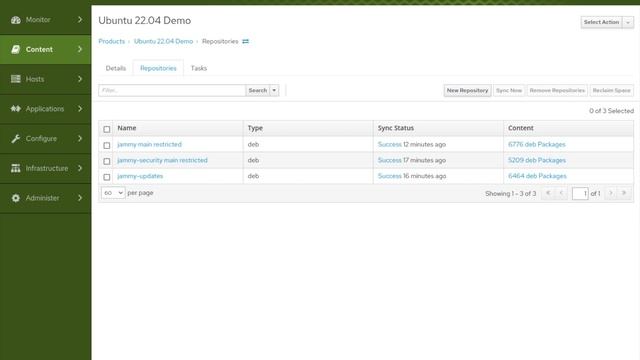Click the Administer gear icon
Screen dimensions: 640x360
click(16, 198)
